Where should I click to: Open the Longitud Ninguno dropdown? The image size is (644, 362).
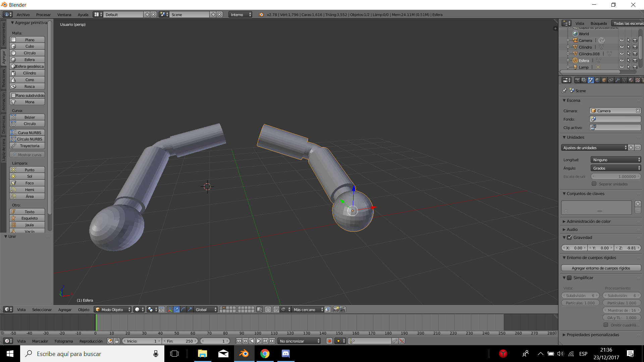coord(616,160)
